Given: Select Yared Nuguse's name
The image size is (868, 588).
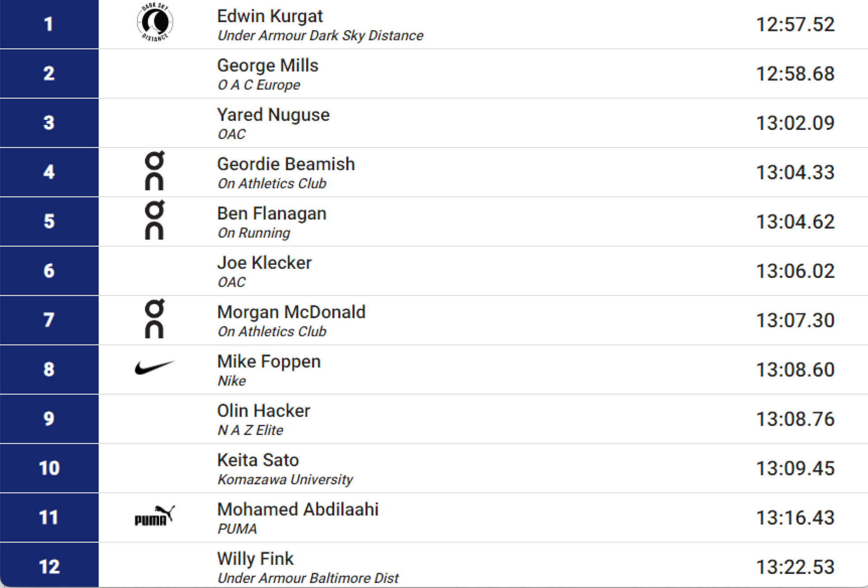Looking at the screenshot, I should 273,115.
